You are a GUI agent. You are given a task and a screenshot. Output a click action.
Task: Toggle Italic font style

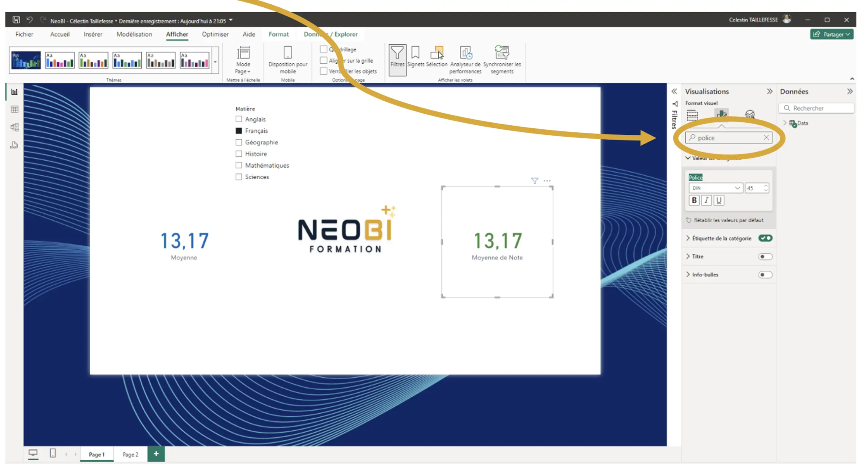coord(707,200)
